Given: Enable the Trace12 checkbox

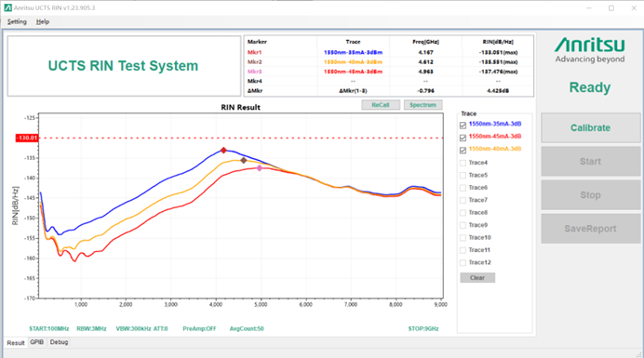Looking at the screenshot, I should [463, 263].
